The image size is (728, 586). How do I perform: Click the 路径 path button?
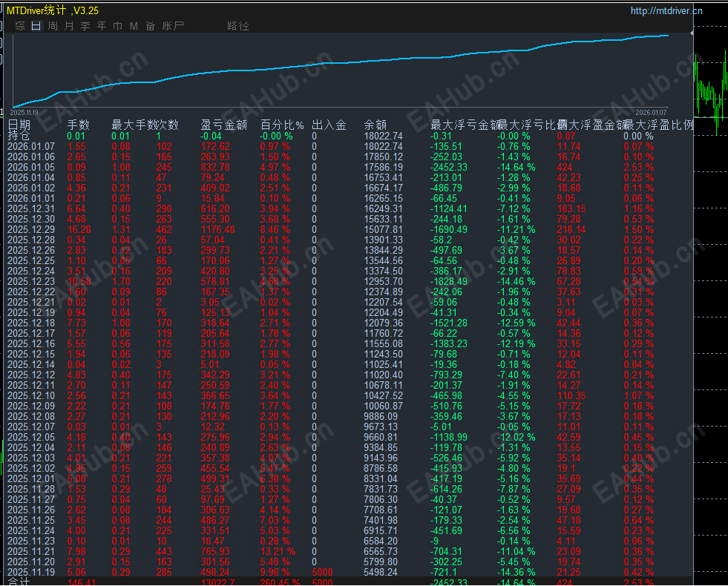click(238, 26)
